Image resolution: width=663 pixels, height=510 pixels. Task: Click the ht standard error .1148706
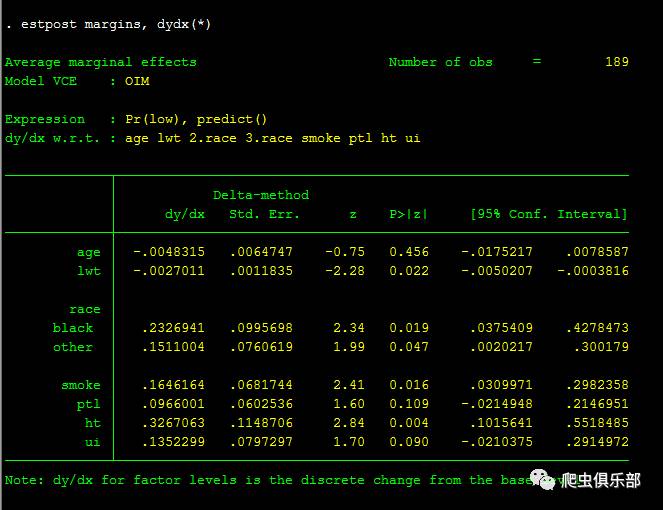click(x=261, y=423)
